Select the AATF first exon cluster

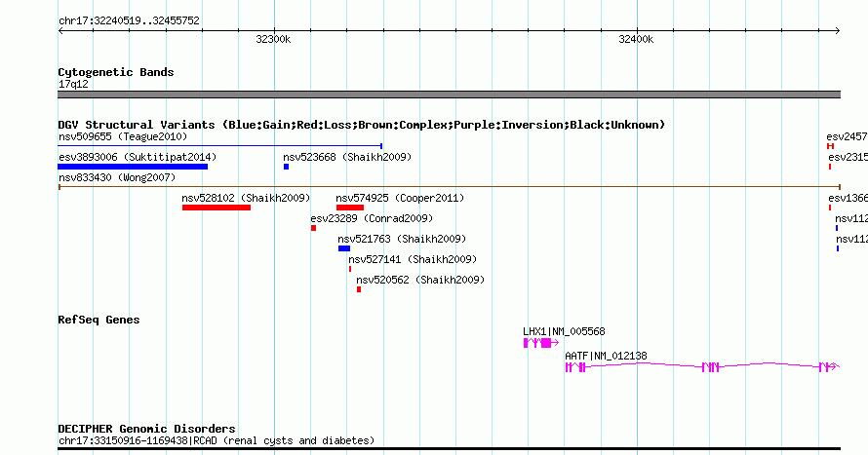575,367
